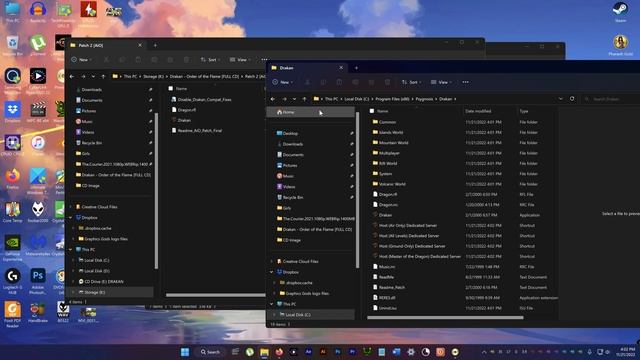Show hidden system tray icons chevron

484,352
